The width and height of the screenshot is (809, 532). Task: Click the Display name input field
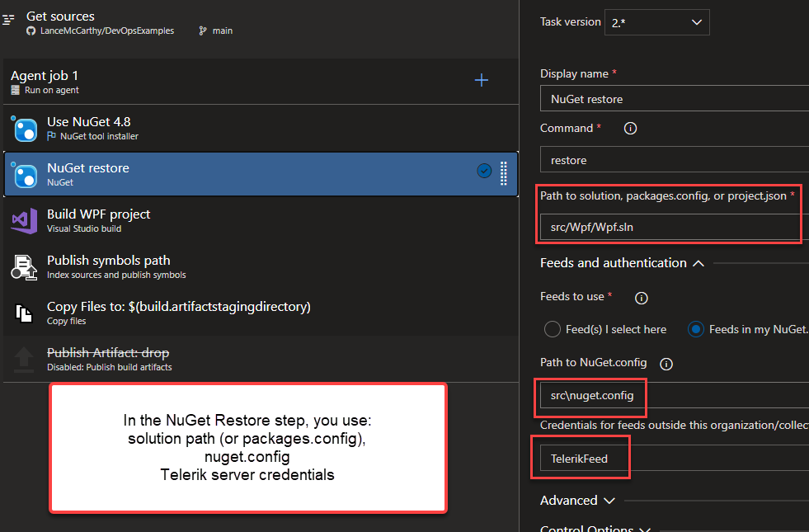pos(674,99)
